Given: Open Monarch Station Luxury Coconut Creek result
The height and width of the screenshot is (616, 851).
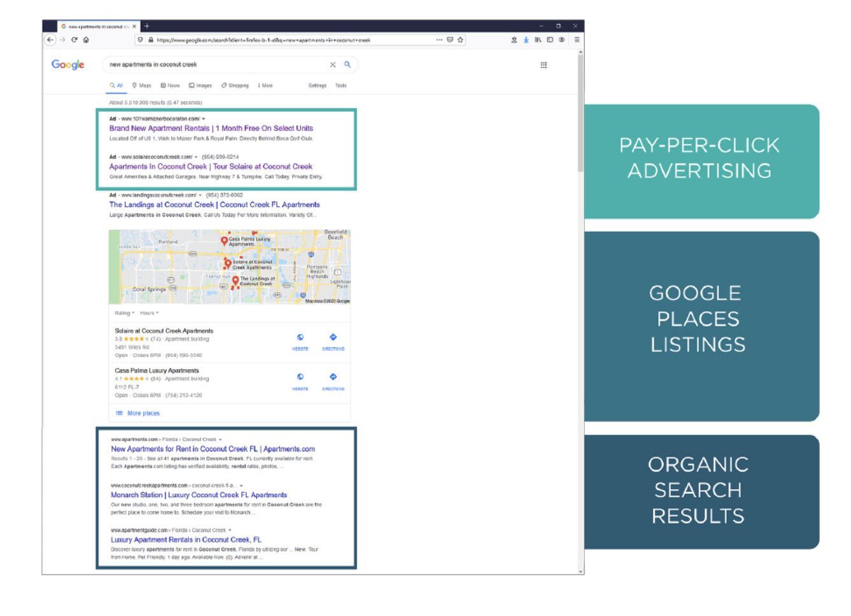Looking at the screenshot, I should pos(199,494).
